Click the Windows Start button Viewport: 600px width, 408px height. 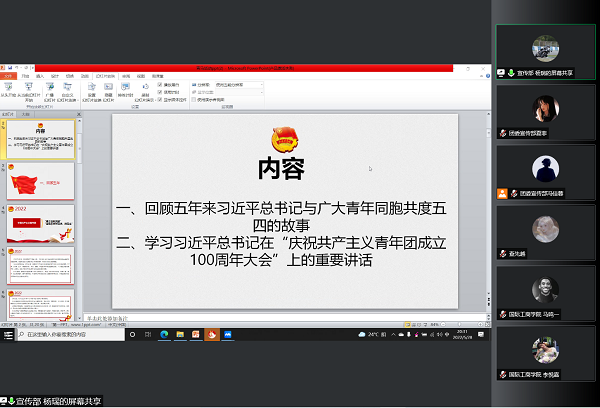[6, 334]
